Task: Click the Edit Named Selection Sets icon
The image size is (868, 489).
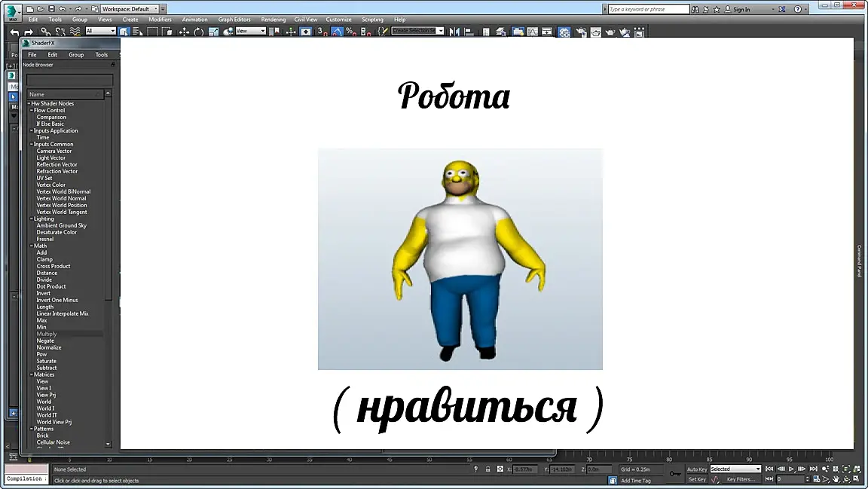Action: pos(383,31)
